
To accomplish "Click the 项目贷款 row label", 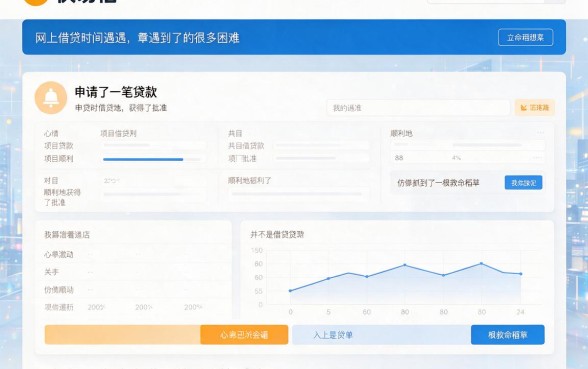I will [58, 146].
